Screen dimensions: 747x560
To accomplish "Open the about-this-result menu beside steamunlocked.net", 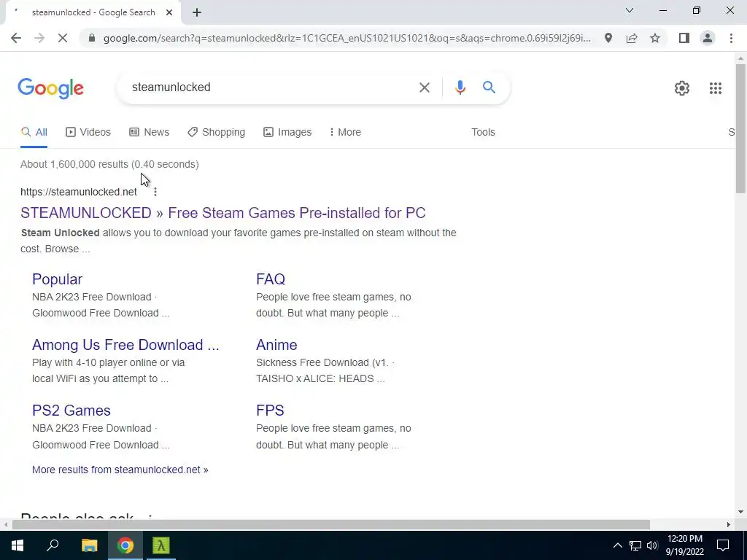I will 155,192.
